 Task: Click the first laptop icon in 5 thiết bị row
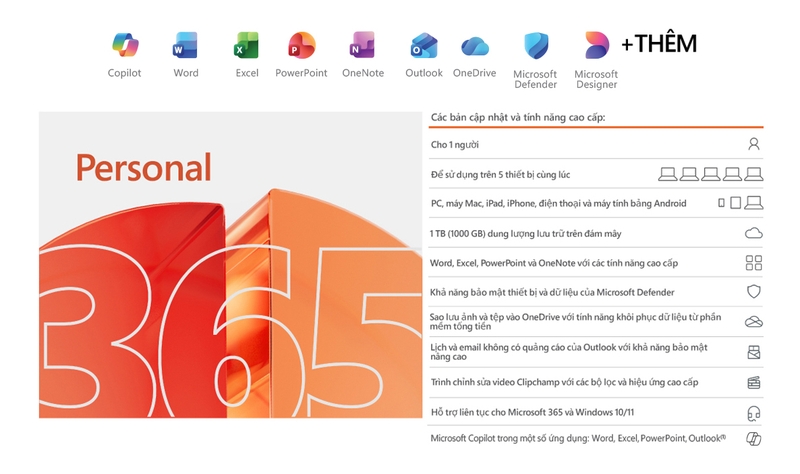pyautogui.click(x=667, y=174)
